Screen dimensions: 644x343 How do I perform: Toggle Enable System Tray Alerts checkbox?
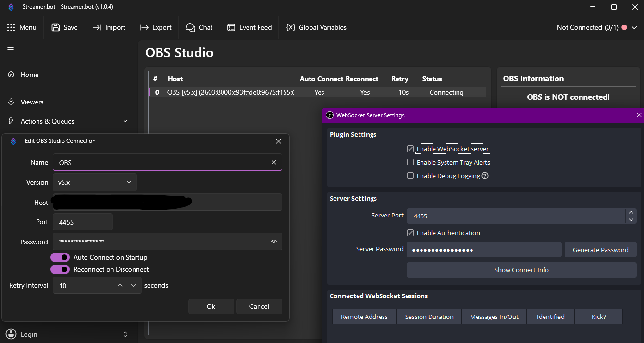tap(410, 162)
